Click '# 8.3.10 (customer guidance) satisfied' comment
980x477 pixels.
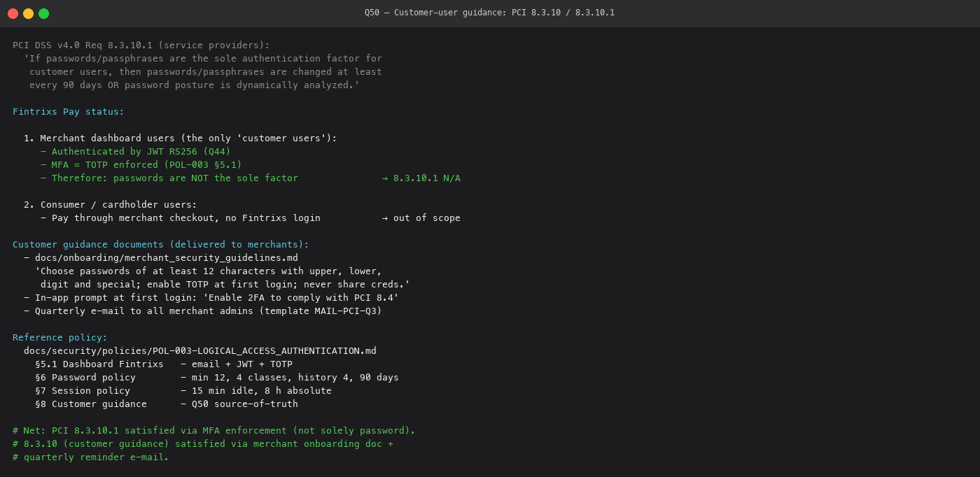pos(203,444)
